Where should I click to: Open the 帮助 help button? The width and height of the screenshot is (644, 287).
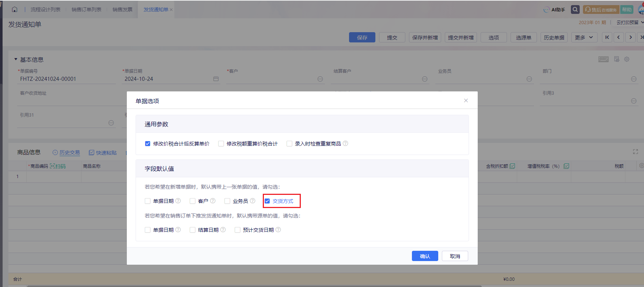pyautogui.click(x=627, y=10)
